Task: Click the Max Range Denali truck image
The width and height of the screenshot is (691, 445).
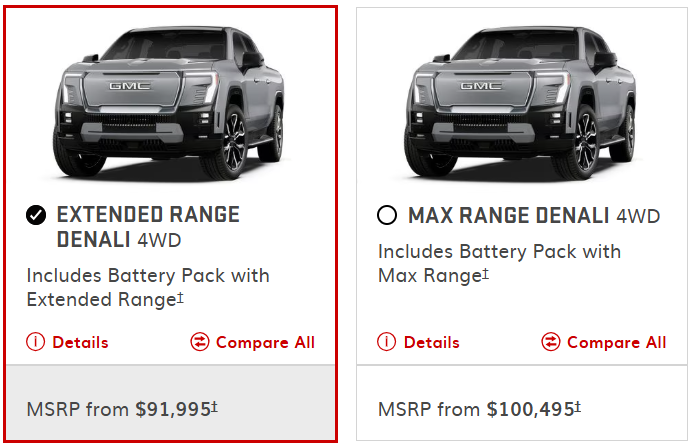Action: point(521,100)
